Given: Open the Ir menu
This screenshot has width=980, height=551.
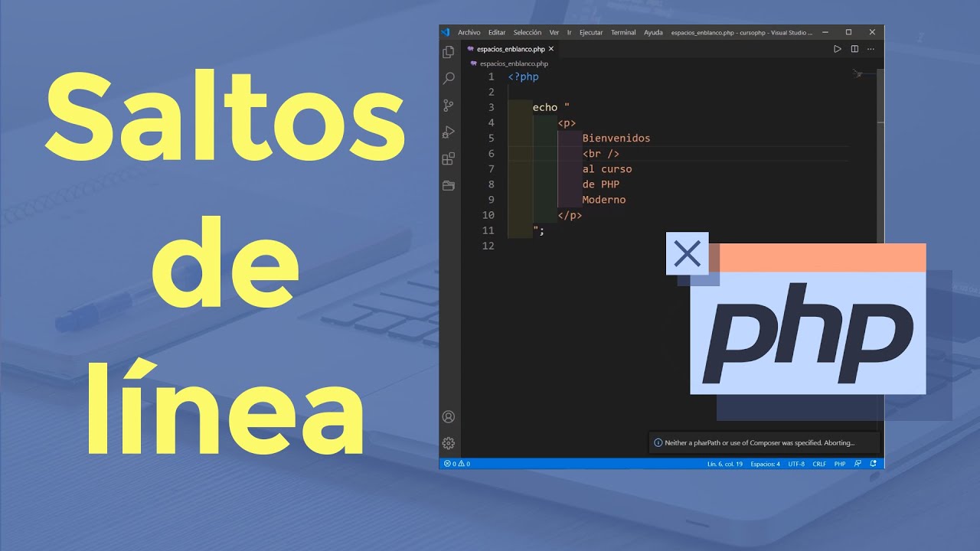Looking at the screenshot, I should [569, 33].
